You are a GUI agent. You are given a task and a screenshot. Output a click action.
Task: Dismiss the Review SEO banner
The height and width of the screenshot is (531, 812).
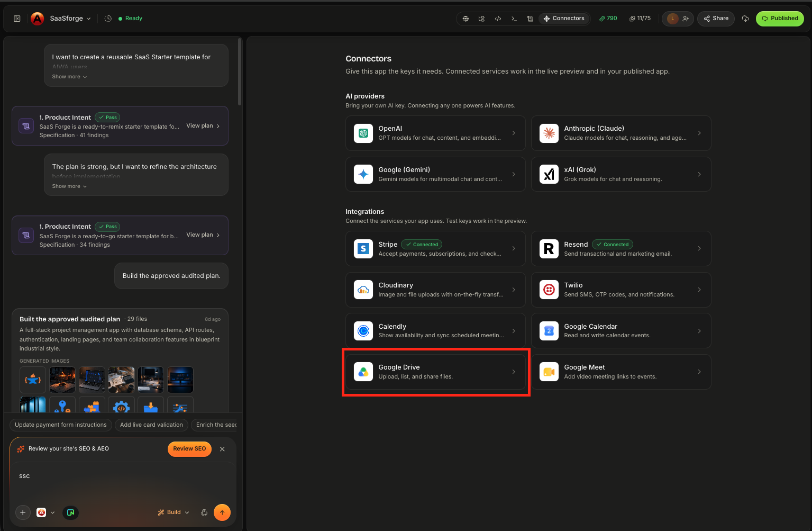pos(222,449)
